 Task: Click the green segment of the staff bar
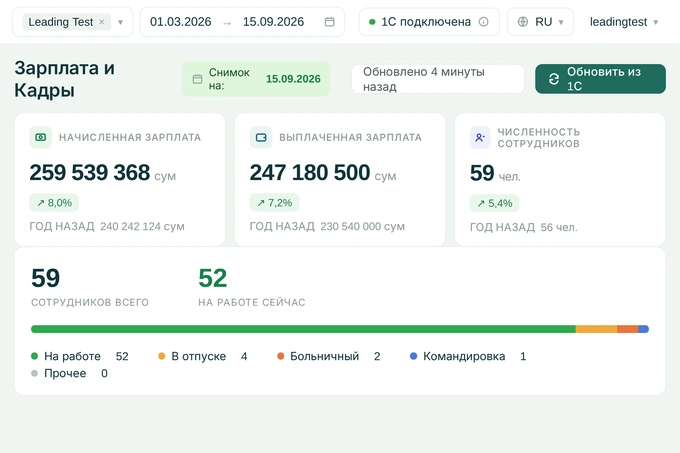(x=303, y=329)
